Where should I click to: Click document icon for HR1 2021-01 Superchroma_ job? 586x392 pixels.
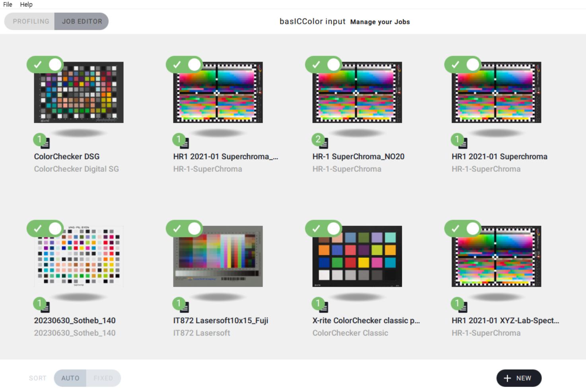coord(184,142)
